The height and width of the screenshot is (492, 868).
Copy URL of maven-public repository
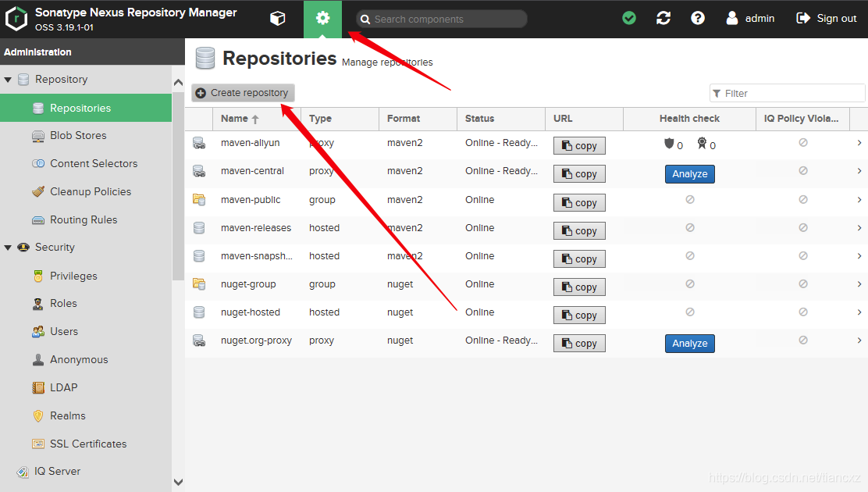pyautogui.click(x=579, y=203)
